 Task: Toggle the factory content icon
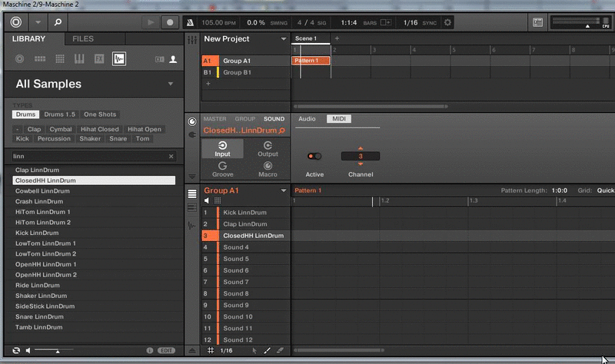point(160,59)
